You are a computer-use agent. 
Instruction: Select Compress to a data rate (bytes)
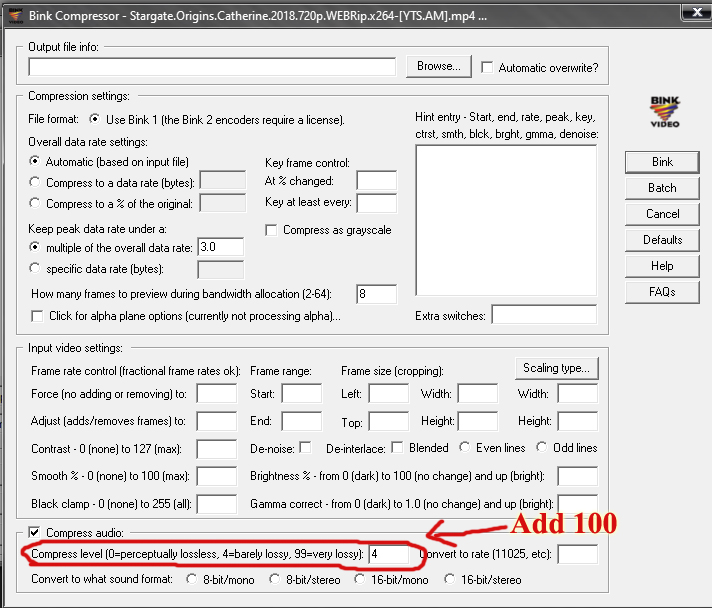(x=34, y=182)
